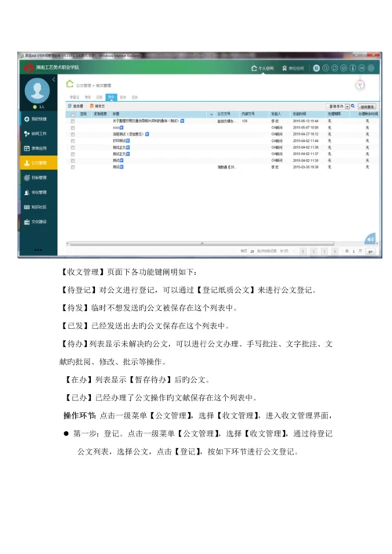Open 会议管理 in the sidebar
This screenshot has width=392, height=554.
pos(38,193)
